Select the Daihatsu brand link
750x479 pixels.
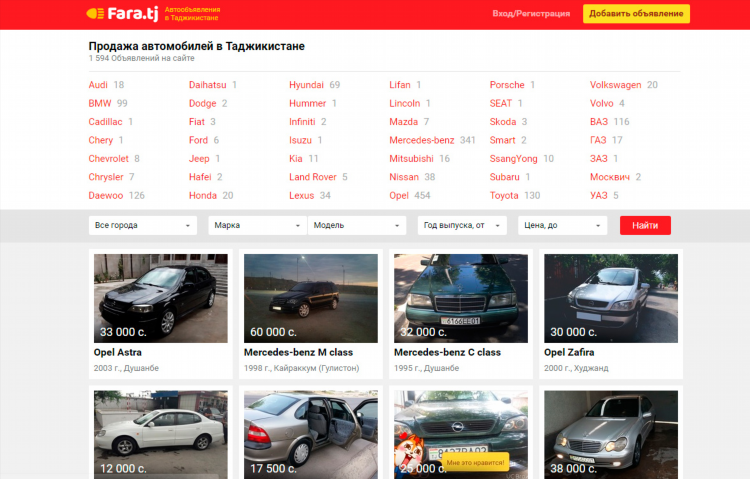(x=208, y=85)
